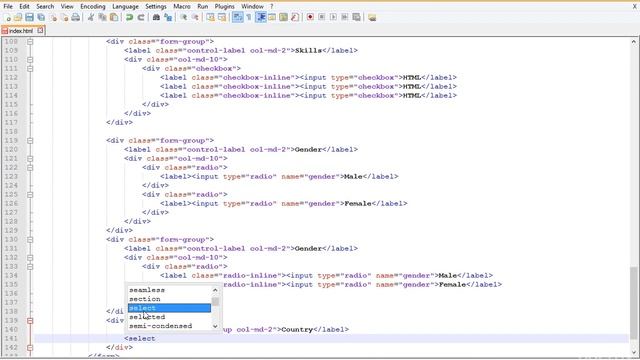Image resolution: width=640 pixels, height=360 pixels.
Task: Click the Copy toolbar icon
Action: click(102, 18)
